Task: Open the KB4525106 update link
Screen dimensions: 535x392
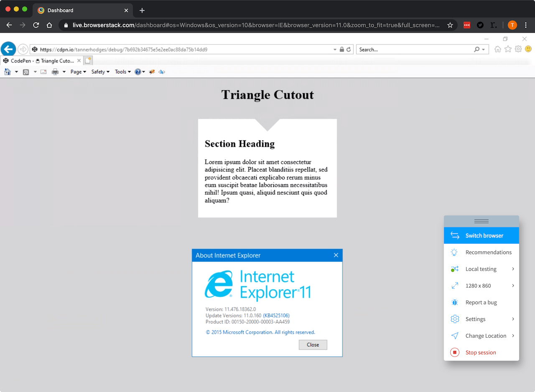Action: click(276, 316)
